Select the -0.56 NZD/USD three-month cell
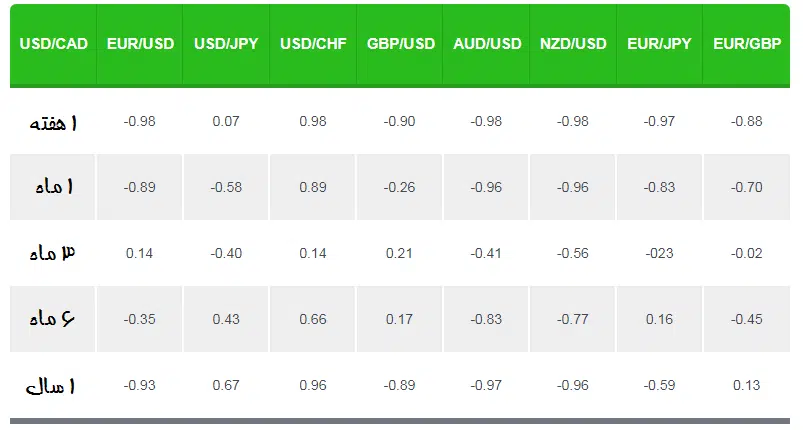The width and height of the screenshot is (803, 430). coord(573,253)
